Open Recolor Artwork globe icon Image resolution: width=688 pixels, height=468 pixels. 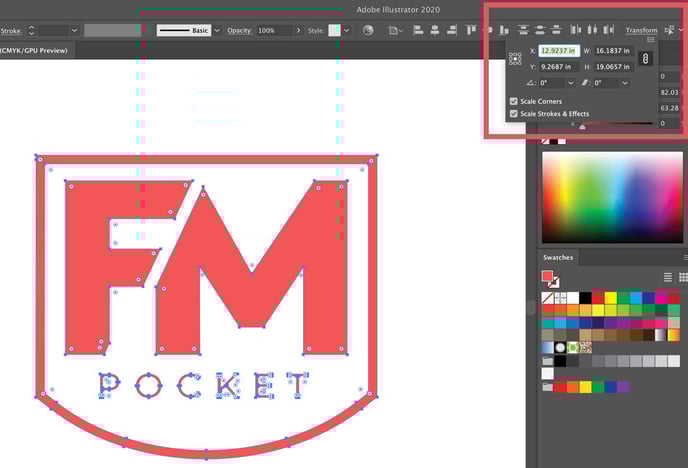click(368, 30)
